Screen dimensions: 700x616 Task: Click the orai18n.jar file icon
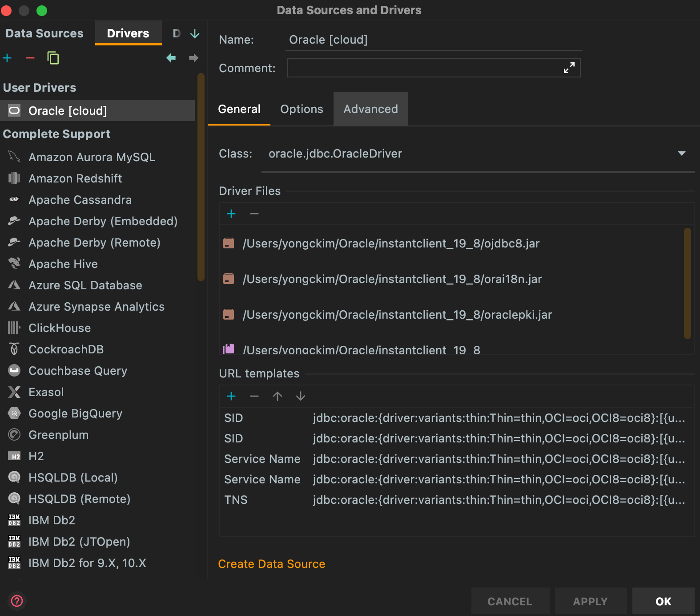click(229, 279)
